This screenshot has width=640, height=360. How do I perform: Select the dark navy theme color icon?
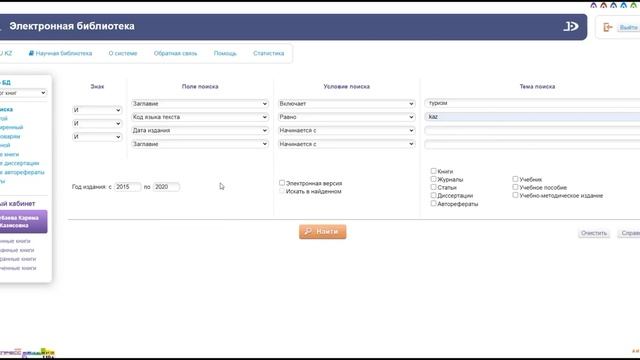[613, 5]
